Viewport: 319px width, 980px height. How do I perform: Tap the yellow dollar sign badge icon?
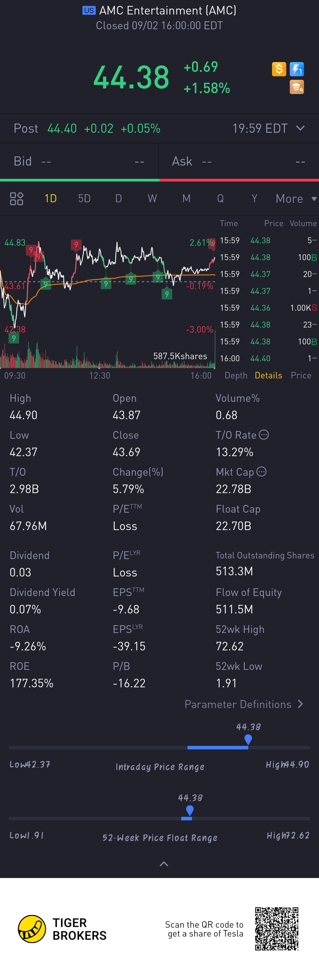[279, 69]
